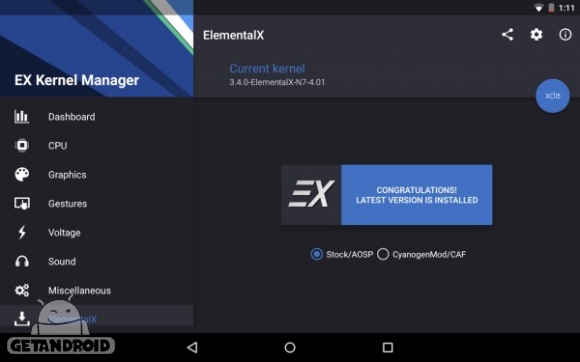Click the ElementalX title in toolbar
The width and height of the screenshot is (580, 362).
tap(233, 35)
